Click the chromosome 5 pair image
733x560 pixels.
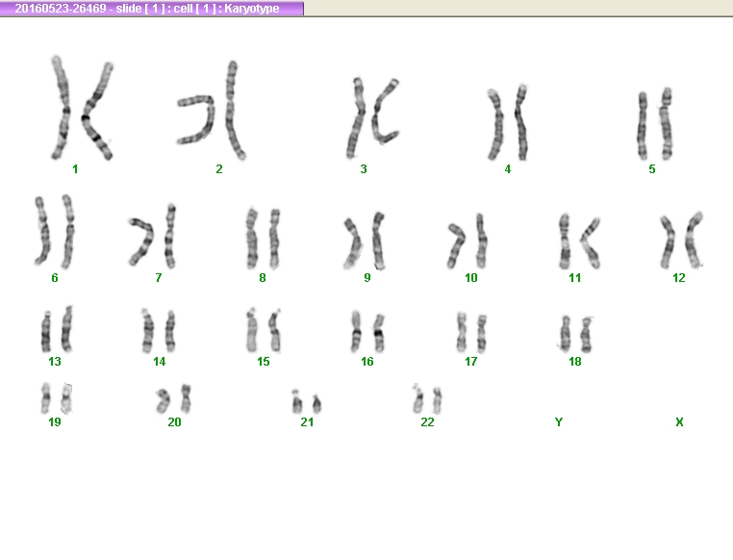point(655,124)
